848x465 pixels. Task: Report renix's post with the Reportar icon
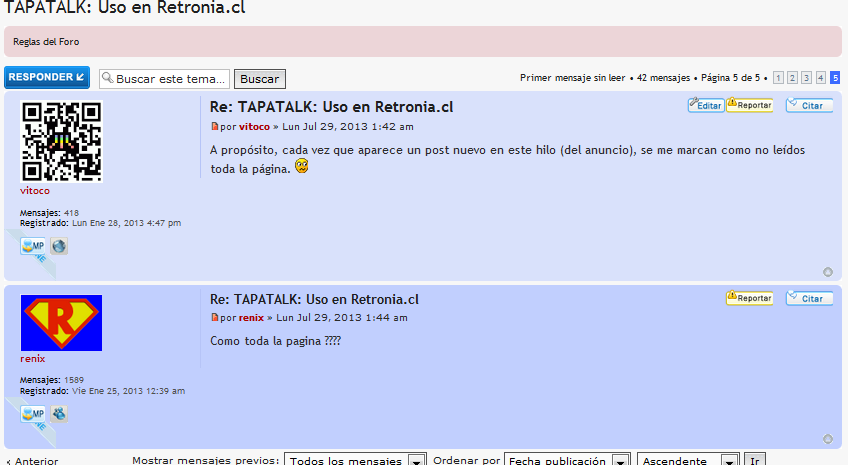749,298
